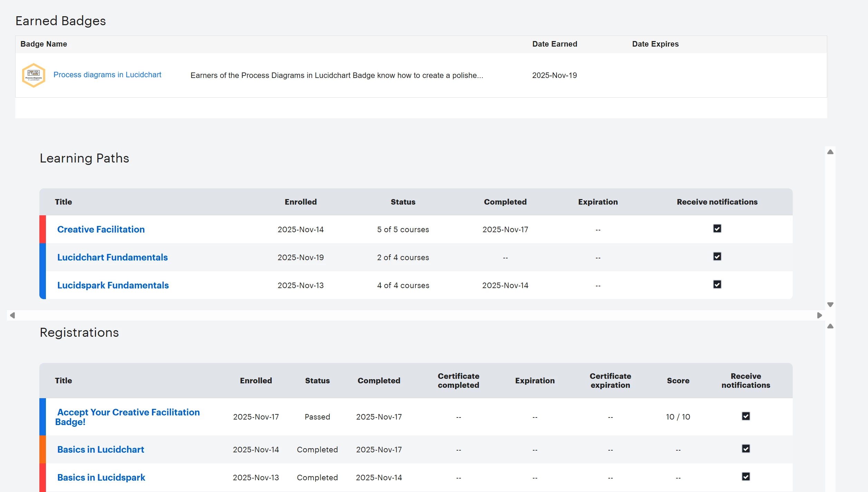Open the Basics in Lucidchart course

100,450
